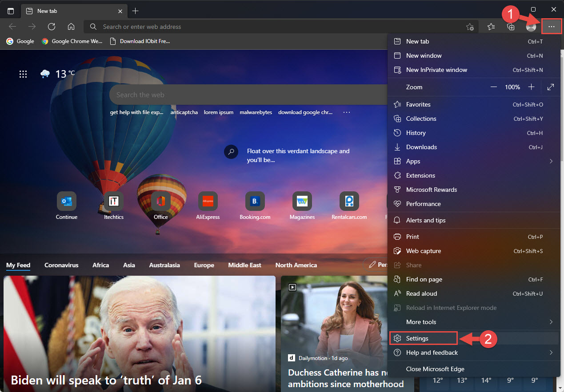Show more search suggestions ellipsis

tap(347, 112)
